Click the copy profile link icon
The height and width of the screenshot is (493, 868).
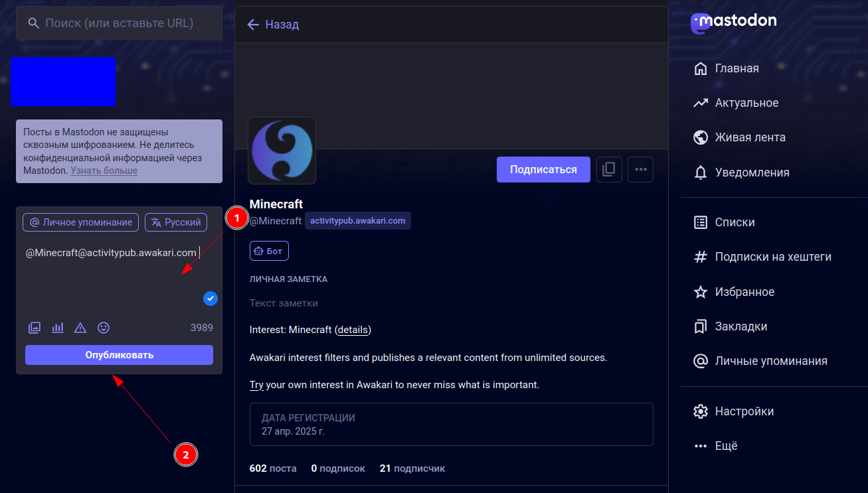click(608, 169)
